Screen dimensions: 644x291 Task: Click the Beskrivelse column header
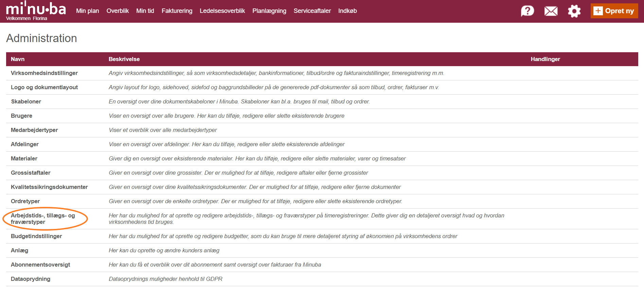(124, 59)
